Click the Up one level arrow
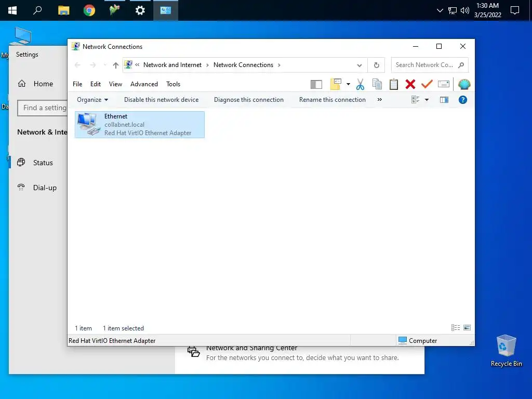Image resolution: width=532 pixels, height=399 pixels. [116, 65]
